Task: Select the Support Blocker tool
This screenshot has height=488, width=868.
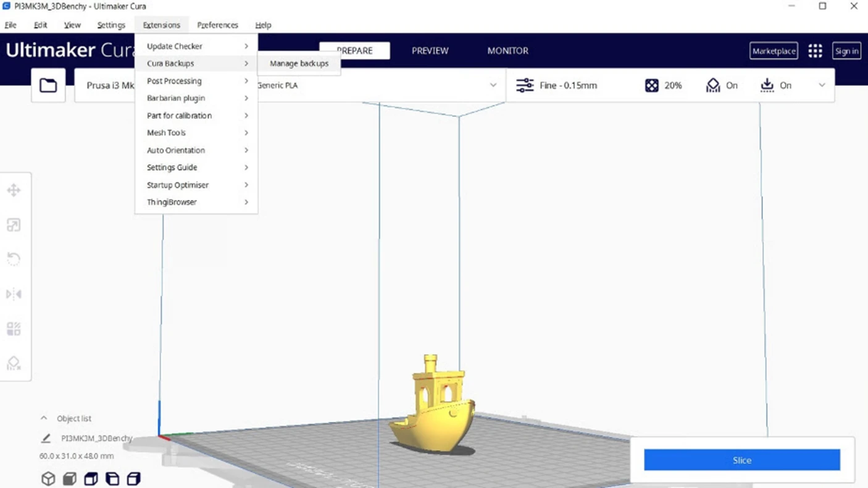Action: tap(14, 363)
